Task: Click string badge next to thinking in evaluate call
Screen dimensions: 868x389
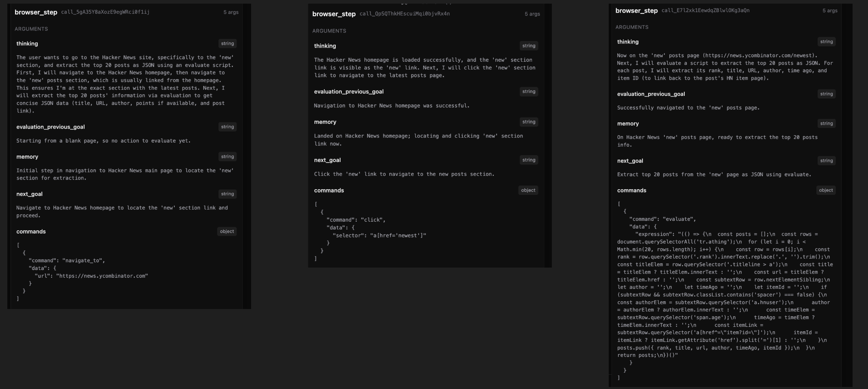Action: click(x=826, y=41)
